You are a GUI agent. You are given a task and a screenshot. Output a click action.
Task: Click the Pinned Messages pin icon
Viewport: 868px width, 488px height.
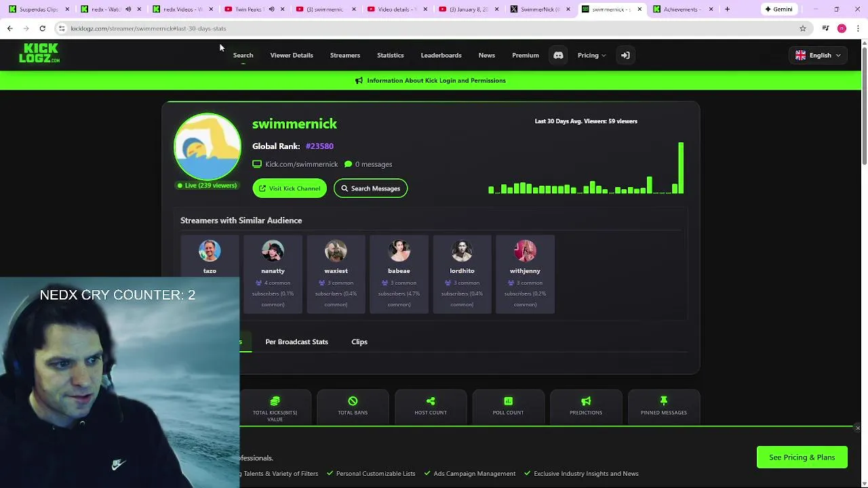coord(664,401)
